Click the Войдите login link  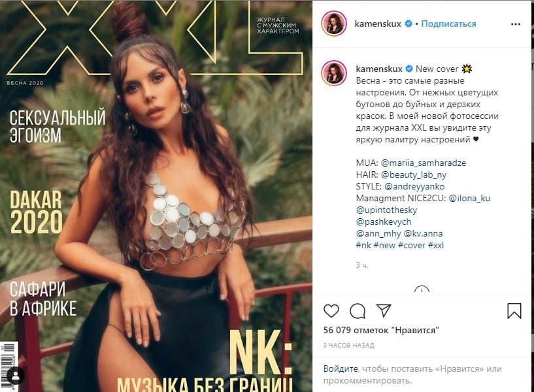pyautogui.click(x=341, y=369)
